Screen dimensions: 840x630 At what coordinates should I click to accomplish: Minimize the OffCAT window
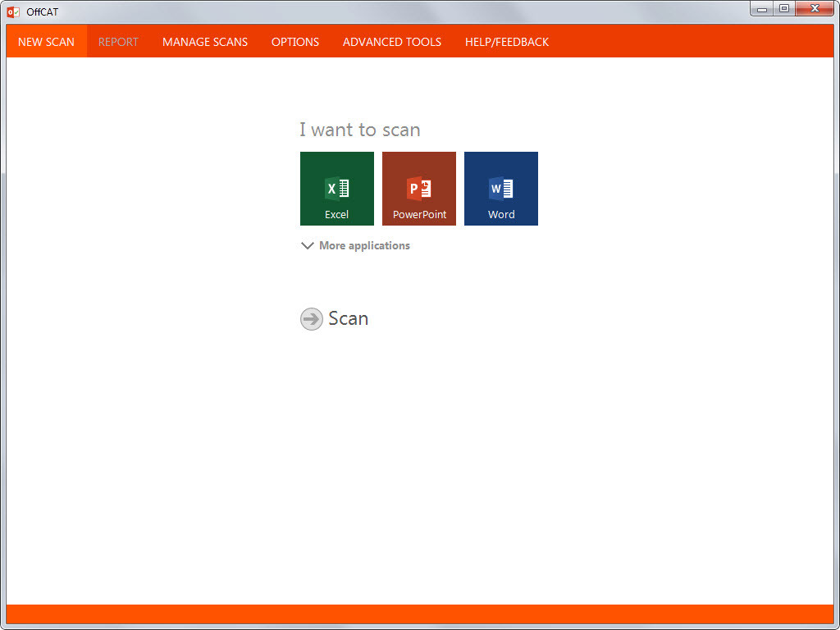coord(762,8)
